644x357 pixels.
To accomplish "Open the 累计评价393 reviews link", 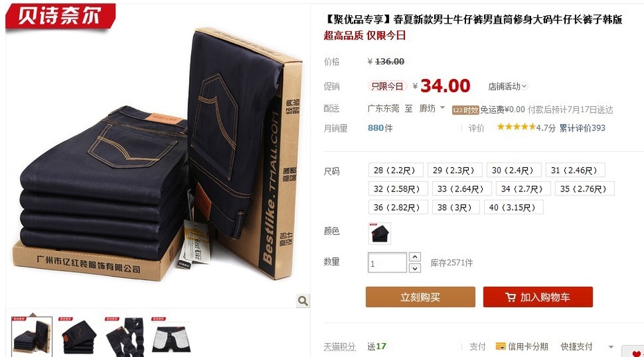I will pos(582,128).
